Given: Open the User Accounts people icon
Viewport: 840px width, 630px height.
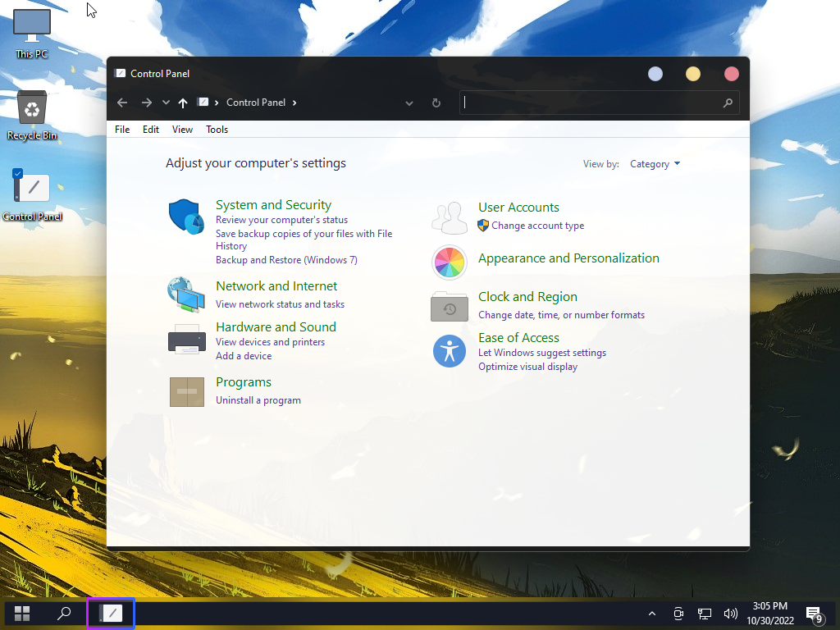Looking at the screenshot, I should pyautogui.click(x=450, y=217).
